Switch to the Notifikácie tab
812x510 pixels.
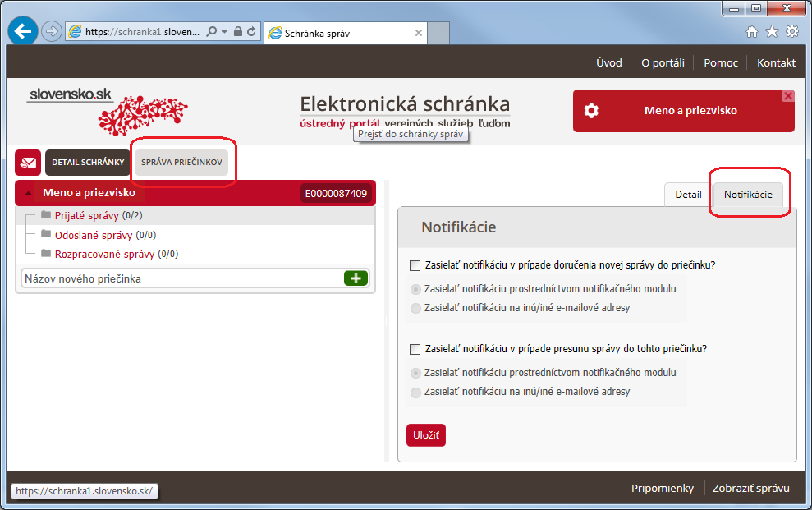pyautogui.click(x=748, y=195)
